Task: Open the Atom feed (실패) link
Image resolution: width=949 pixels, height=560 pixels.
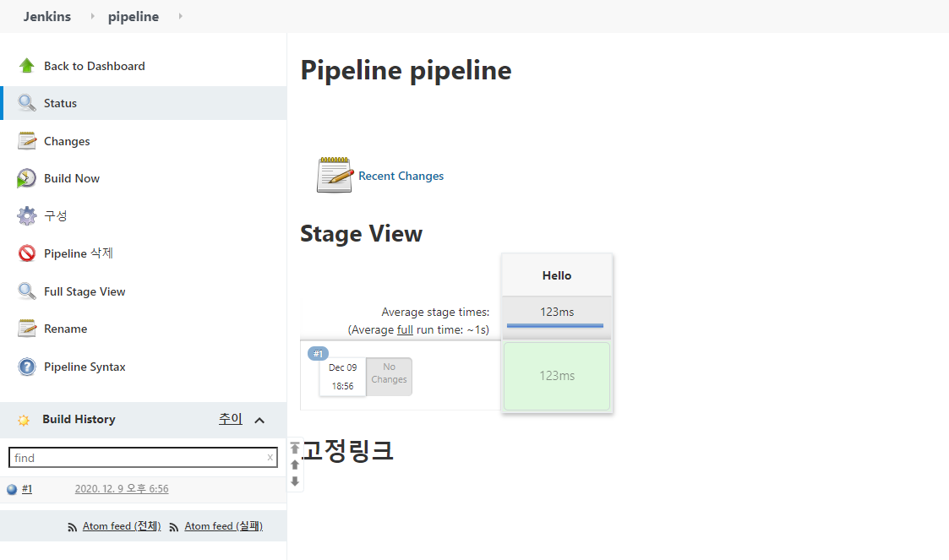Action: click(224, 526)
